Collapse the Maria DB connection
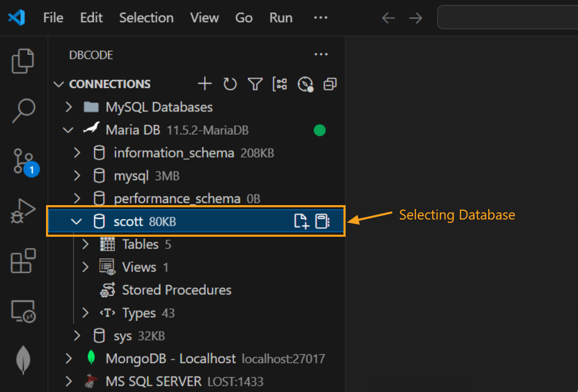Viewport: 578px width, 392px height. [68, 130]
